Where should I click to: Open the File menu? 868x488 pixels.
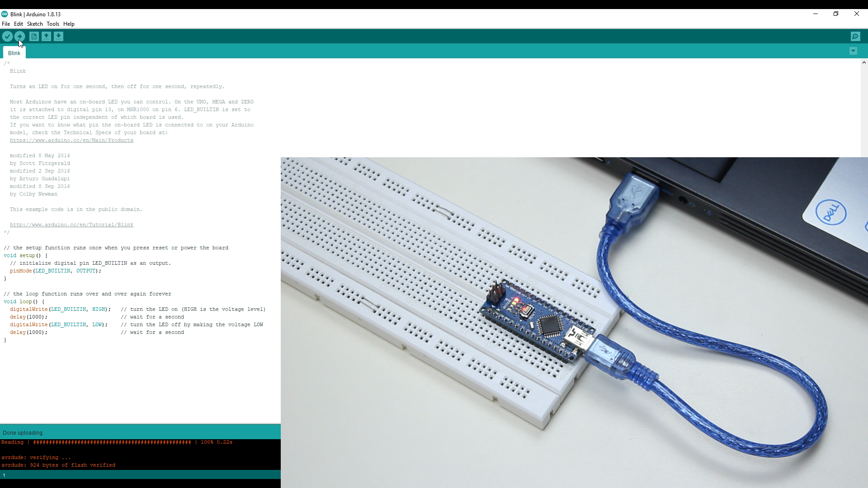[x=6, y=24]
